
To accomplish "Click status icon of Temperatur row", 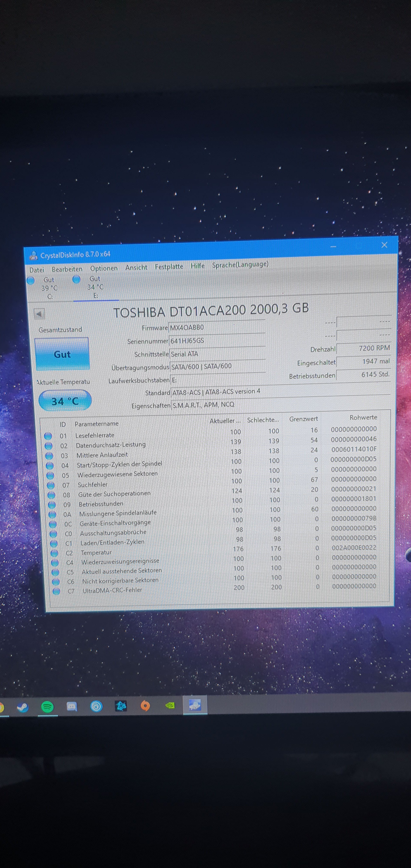I will coord(55,553).
